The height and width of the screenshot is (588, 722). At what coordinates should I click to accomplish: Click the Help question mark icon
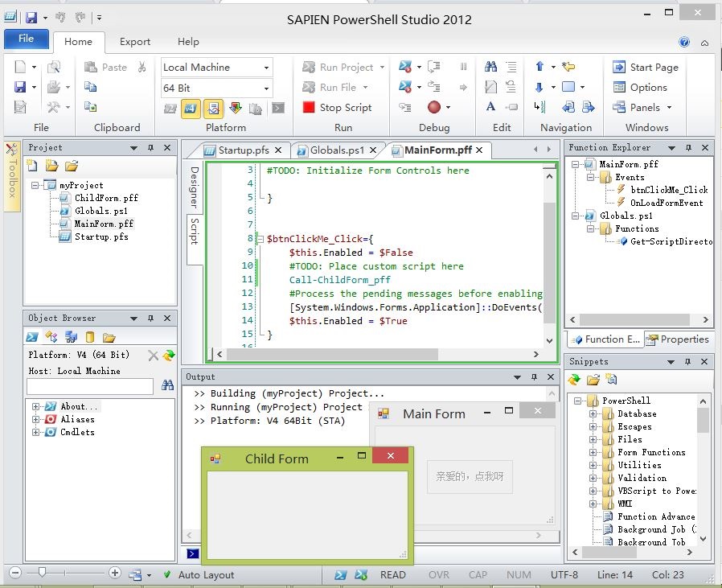point(684,43)
